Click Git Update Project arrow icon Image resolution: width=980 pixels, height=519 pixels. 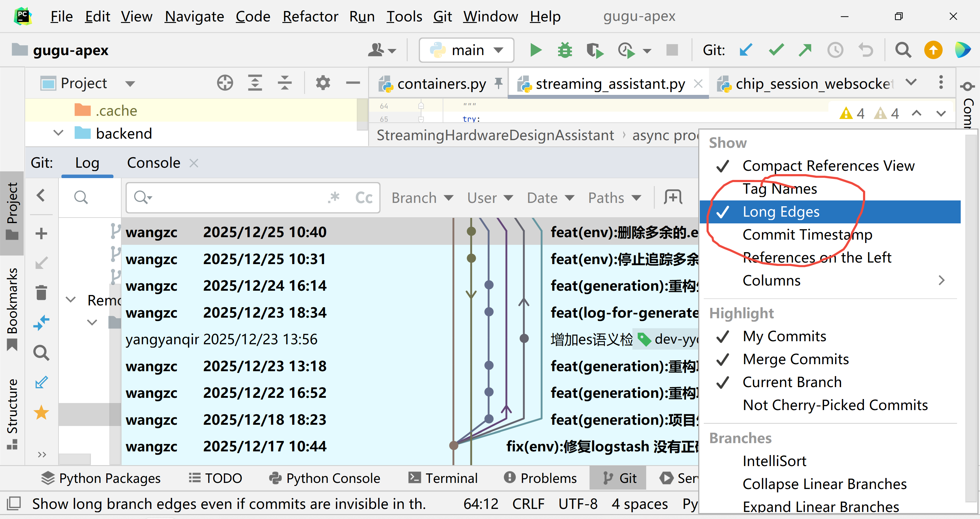(x=746, y=50)
